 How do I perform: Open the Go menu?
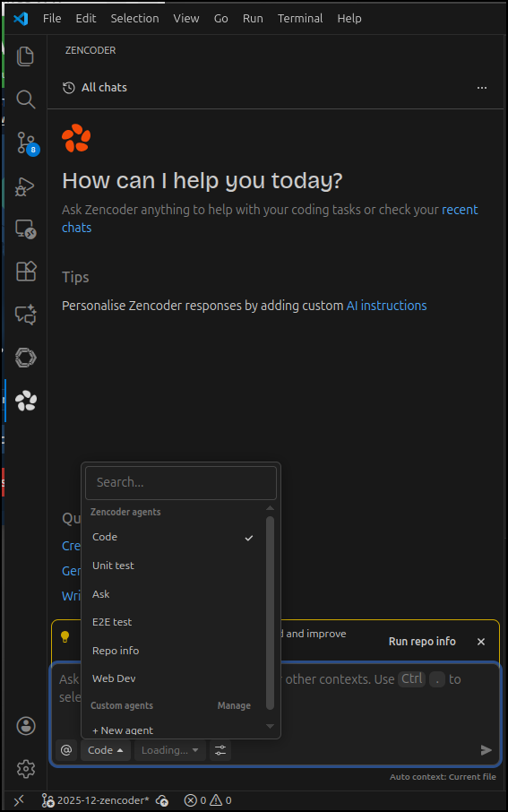(x=221, y=19)
